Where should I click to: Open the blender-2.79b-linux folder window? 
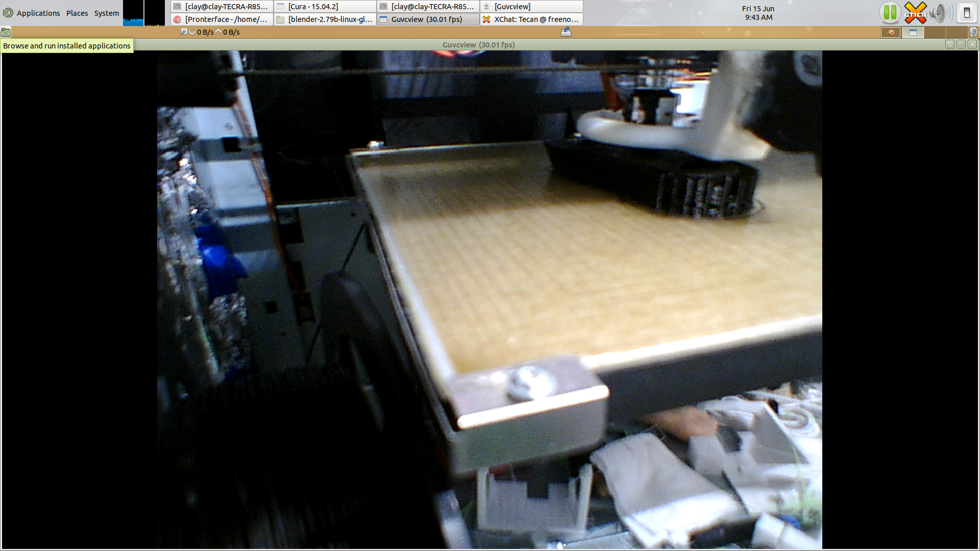point(325,19)
